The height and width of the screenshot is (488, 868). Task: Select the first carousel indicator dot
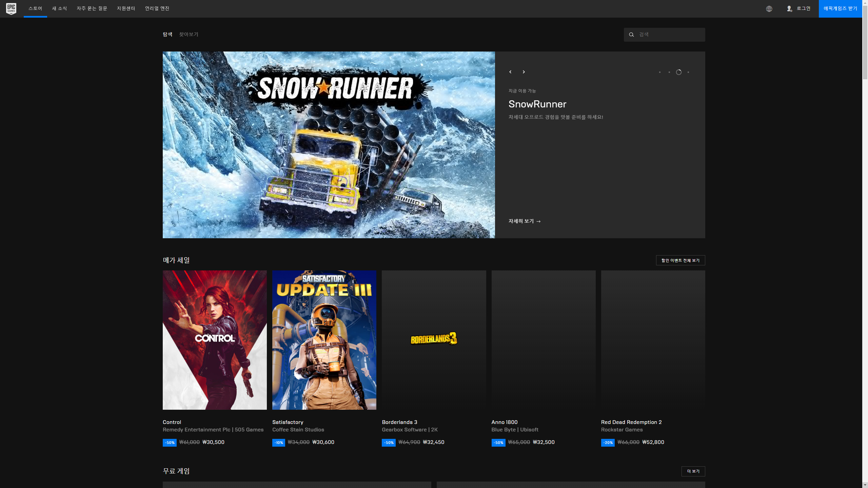pos(660,72)
